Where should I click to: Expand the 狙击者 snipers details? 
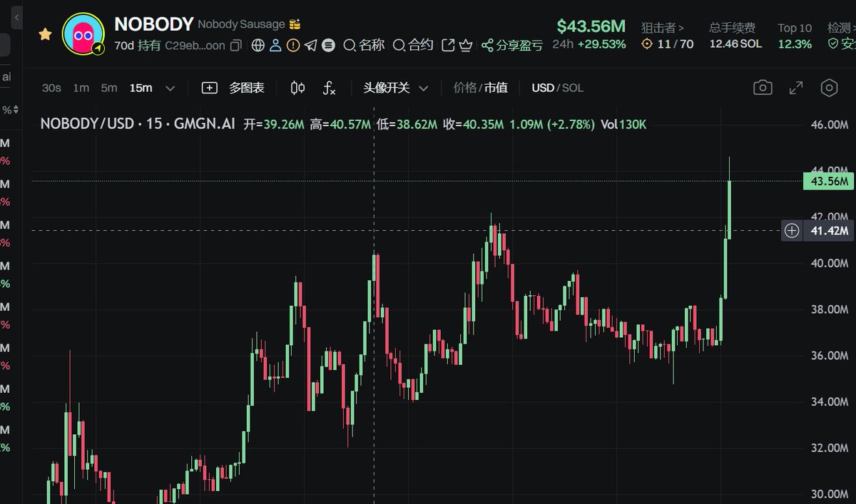pyautogui.click(x=663, y=28)
